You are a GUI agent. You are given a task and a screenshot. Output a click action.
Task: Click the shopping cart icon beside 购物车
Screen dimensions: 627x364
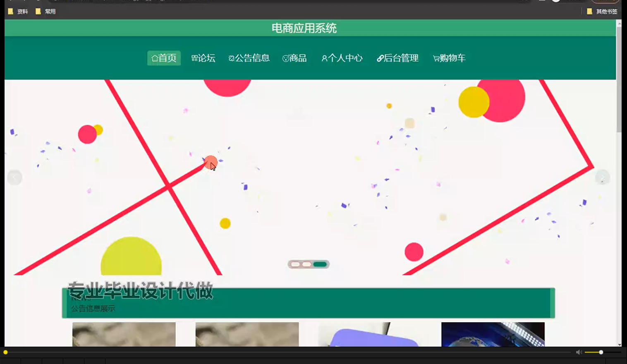tap(437, 58)
